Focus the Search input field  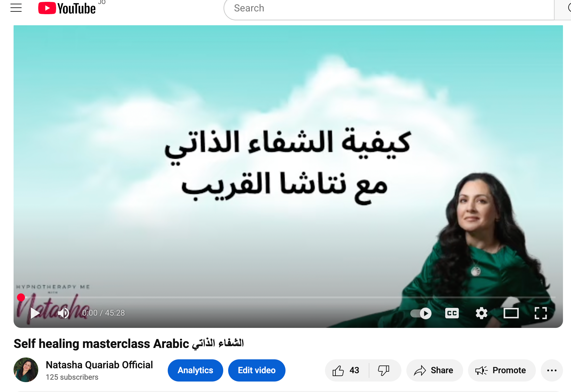pos(388,8)
